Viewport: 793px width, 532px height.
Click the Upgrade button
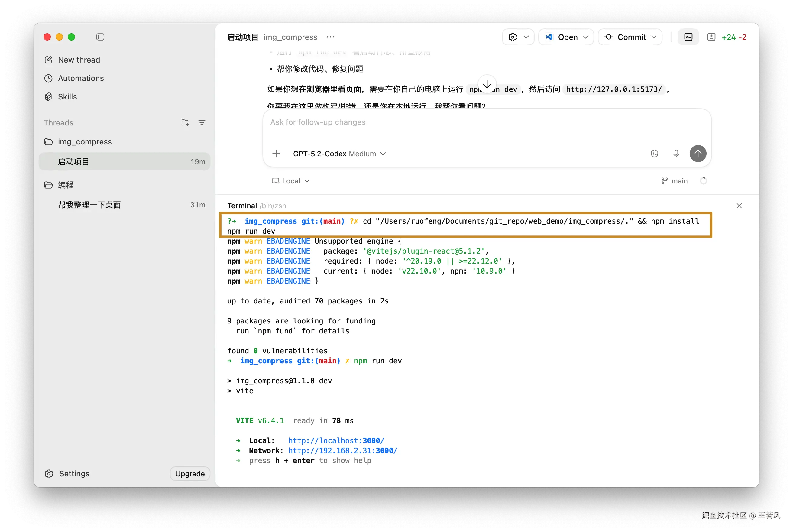click(x=190, y=474)
